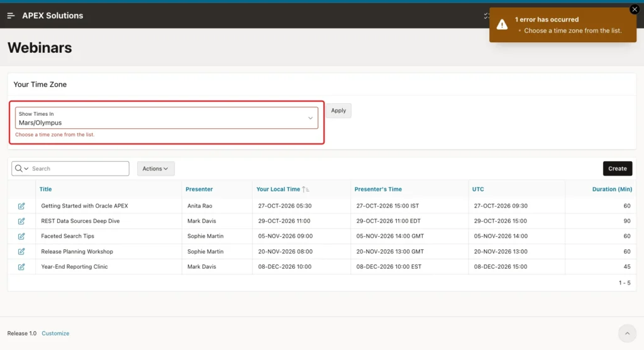Click the Your Time Zone region heading

(x=40, y=84)
